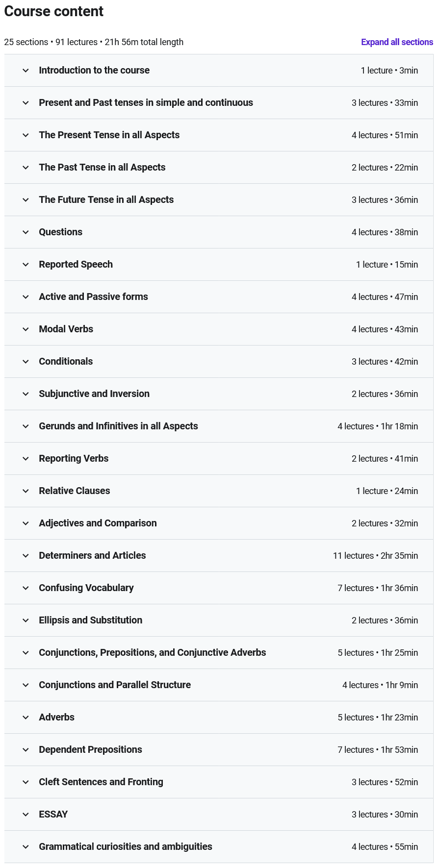Click the Confusing Vocabulary section heading
The height and width of the screenshot is (868, 438).
pyautogui.click(x=86, y=588)
